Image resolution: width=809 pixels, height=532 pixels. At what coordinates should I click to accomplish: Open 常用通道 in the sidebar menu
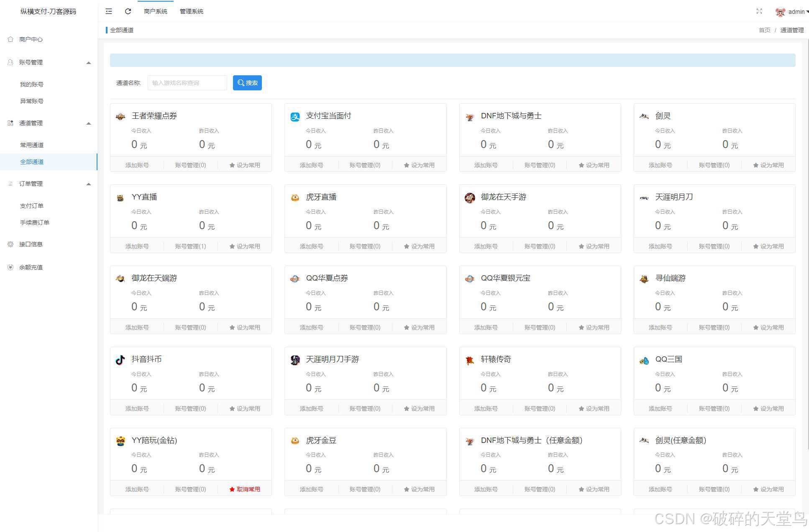(32, 145)
